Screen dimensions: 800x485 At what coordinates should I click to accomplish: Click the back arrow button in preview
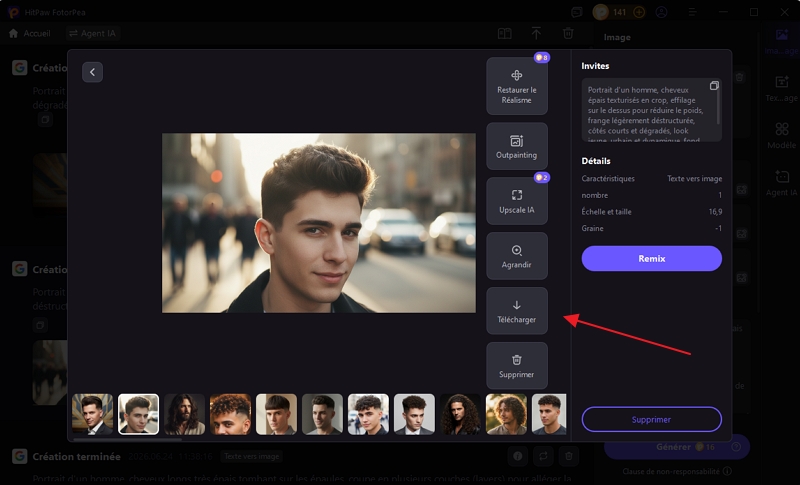click(x=92, y=72)
